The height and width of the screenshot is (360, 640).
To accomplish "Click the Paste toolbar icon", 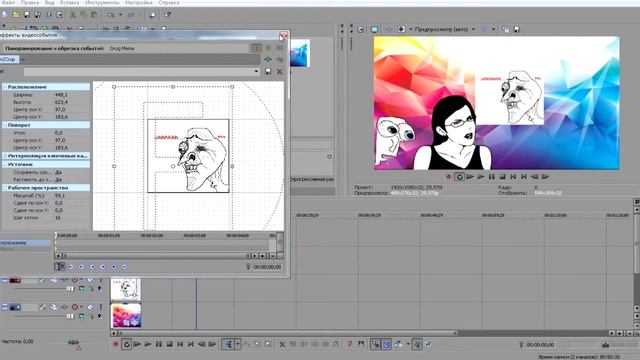I will [x=94, y=15].
